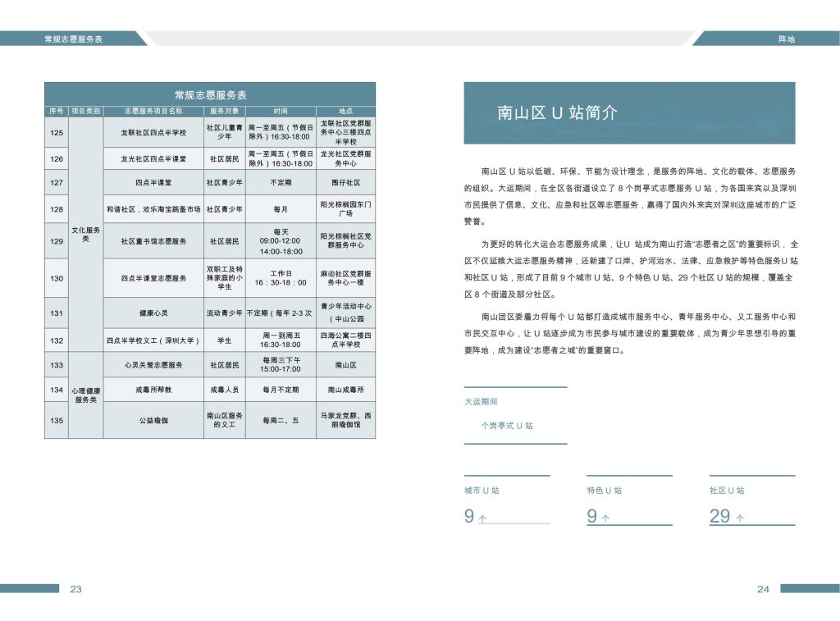Click the '每周二、五' time cell
840x621 pixels.
pyautogui.click(x=281, y=420)
